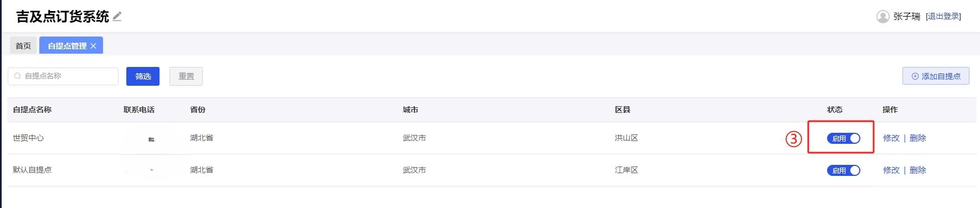Click 删除 link for 默认自提点 row

tap(918, 170)
